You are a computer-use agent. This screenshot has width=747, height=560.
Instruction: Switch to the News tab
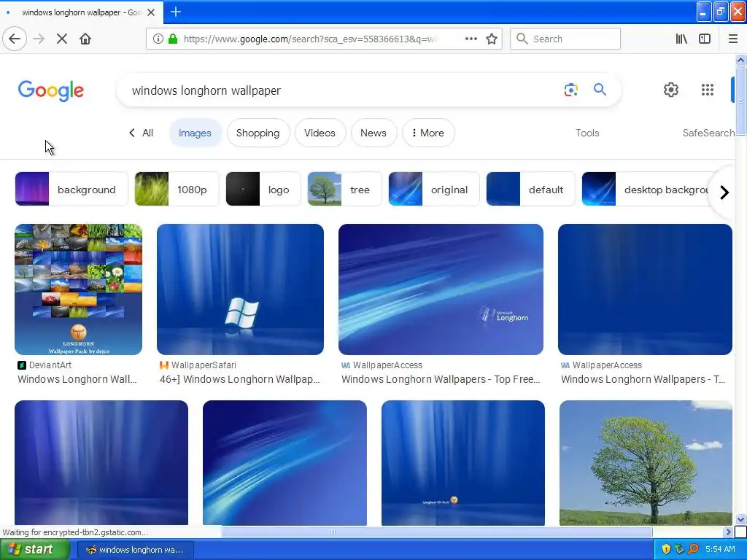coord(373,133)
